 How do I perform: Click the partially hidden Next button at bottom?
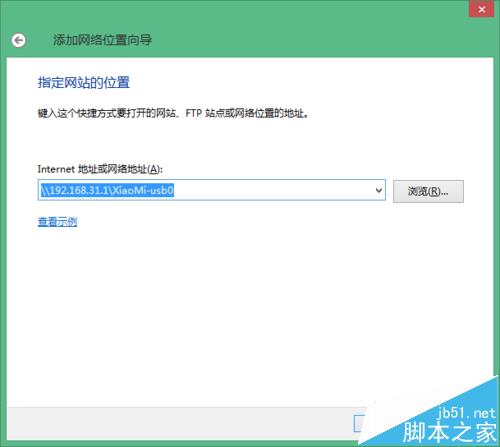(x=359, y=424)
